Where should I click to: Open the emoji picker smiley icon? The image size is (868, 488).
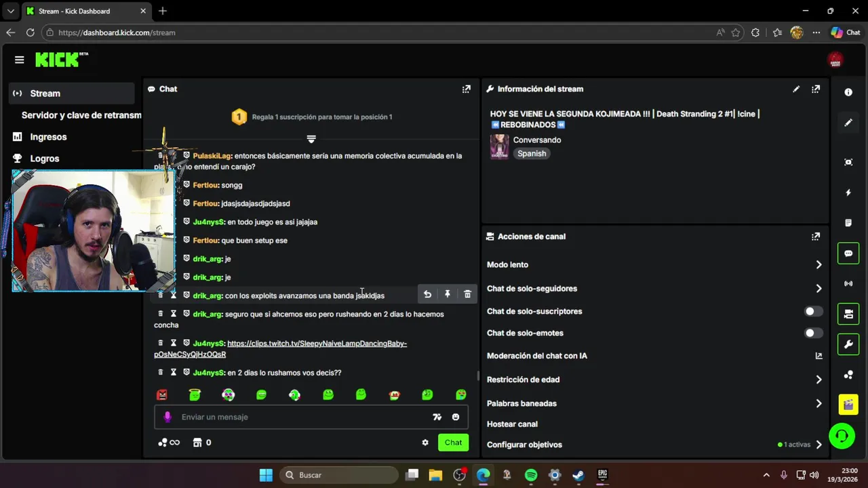(456, 417)
